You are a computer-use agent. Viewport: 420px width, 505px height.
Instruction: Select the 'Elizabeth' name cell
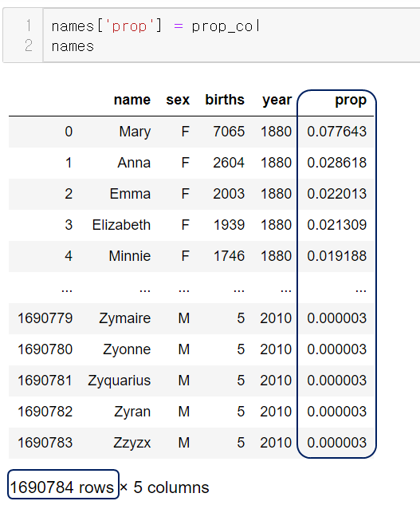121,225
